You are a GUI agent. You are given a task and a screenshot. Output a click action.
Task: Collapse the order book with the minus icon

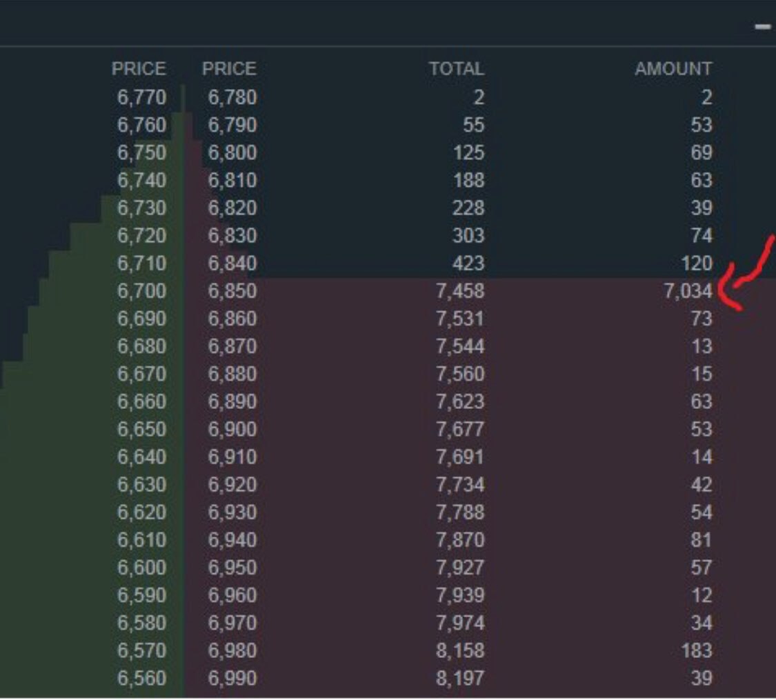click(x=763, y=27)
